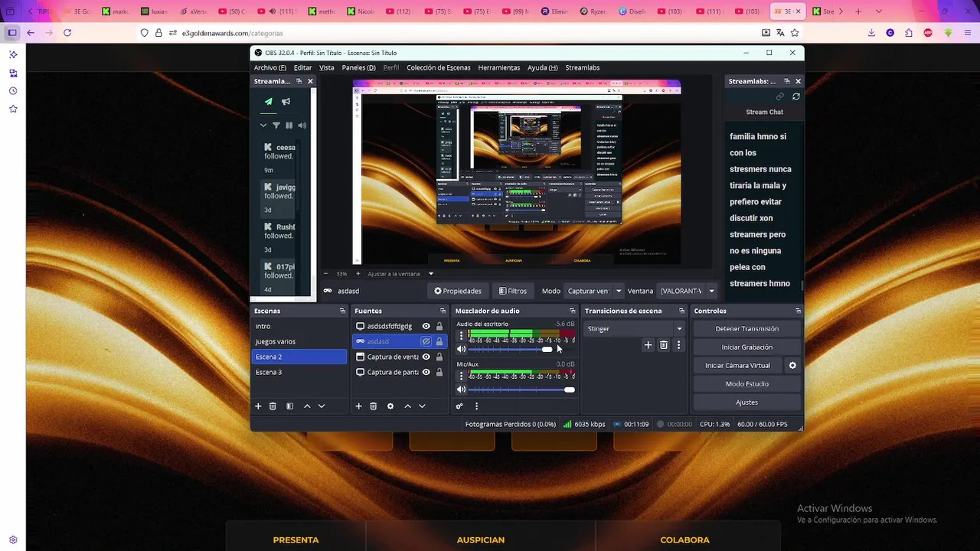980x551 pixels.
Task: Hide the Captura de pantalla source
Action: point(426,372)
